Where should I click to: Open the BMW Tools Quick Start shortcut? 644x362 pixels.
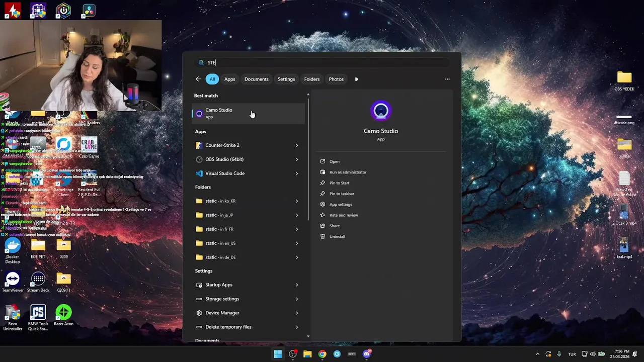(38, 318)
